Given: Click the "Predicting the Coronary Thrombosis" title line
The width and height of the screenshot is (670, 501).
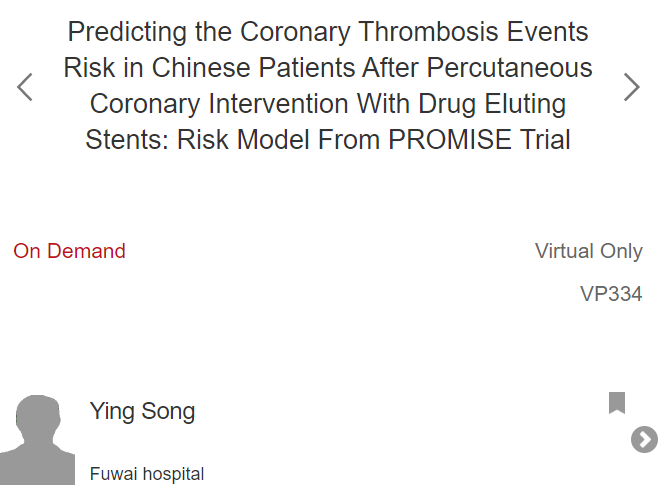Looking at the screenshot, I should click(283, 32).
